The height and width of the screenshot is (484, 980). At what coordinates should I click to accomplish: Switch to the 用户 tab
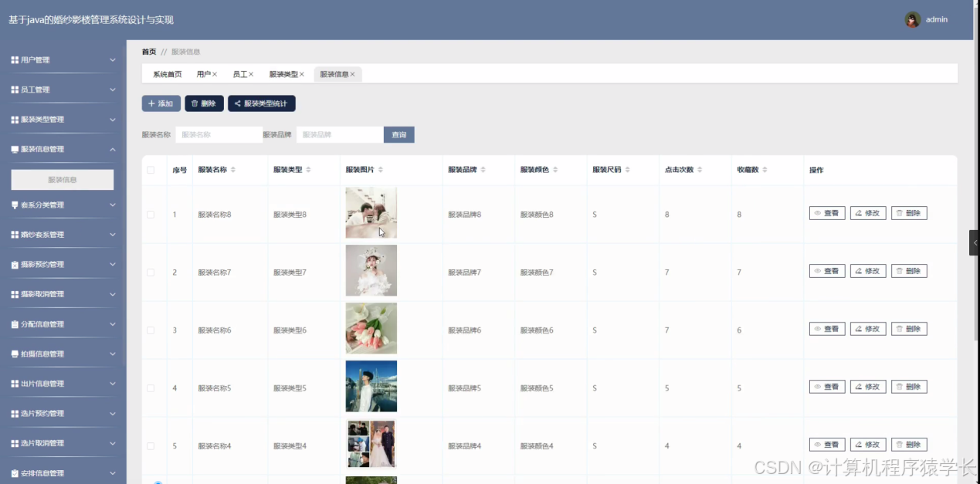pyautogui.click(x=204, y=75)
